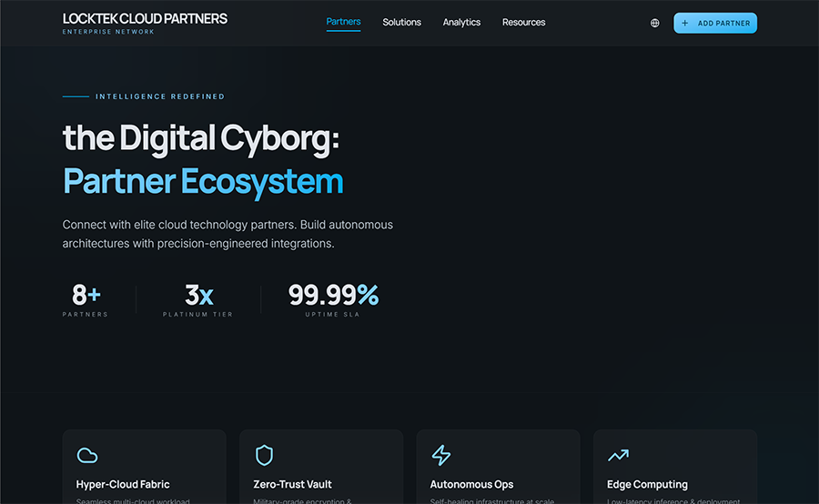Select the Zero-Trust Vault card title
This screenshot has width=819, height=504.
(292, 484)
